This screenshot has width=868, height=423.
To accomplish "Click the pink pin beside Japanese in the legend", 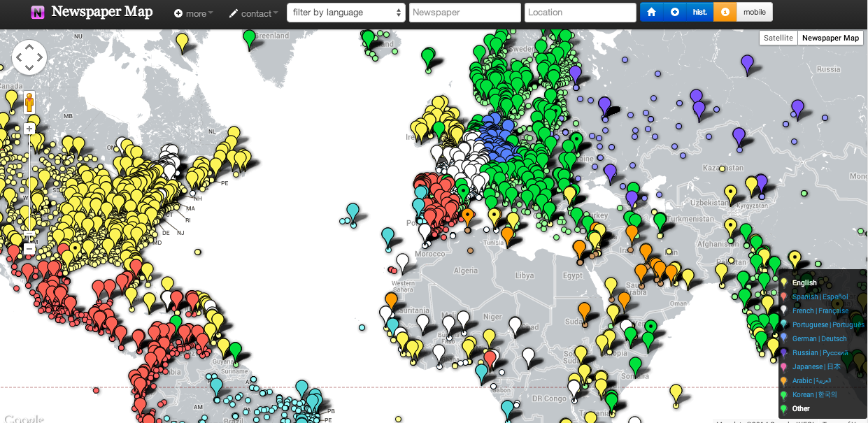I will coord(783,366).
